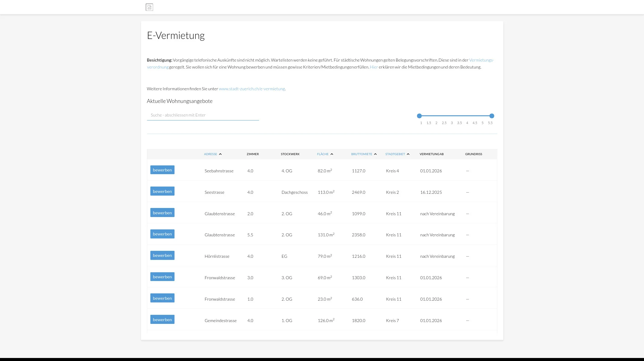Image resolution: width=644 pixels, height=361 pixels.
Task: Open www.stadt-zuerich.ch/e-vermietung link
Action: (252, 89)
